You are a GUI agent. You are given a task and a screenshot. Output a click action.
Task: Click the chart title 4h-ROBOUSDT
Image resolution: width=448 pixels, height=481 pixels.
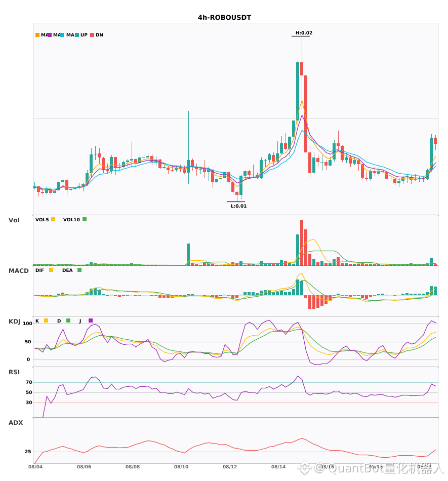(224, 18)
